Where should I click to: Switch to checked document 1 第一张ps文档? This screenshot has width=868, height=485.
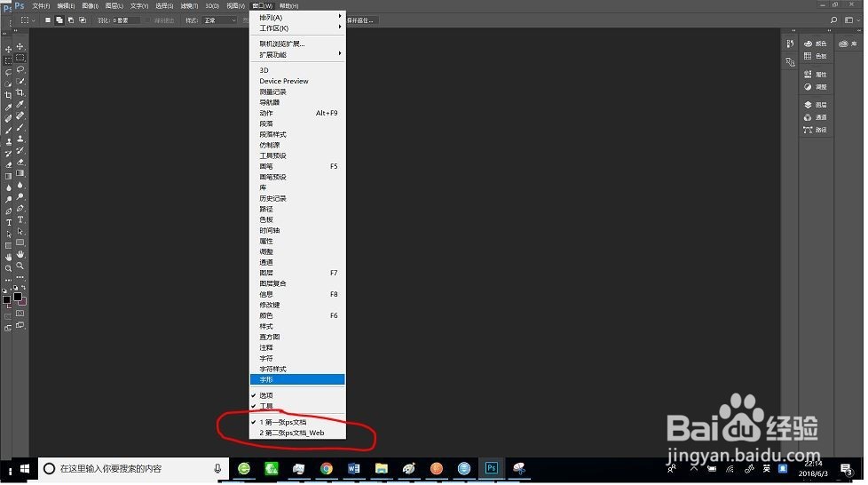click(x=297, y=422)
